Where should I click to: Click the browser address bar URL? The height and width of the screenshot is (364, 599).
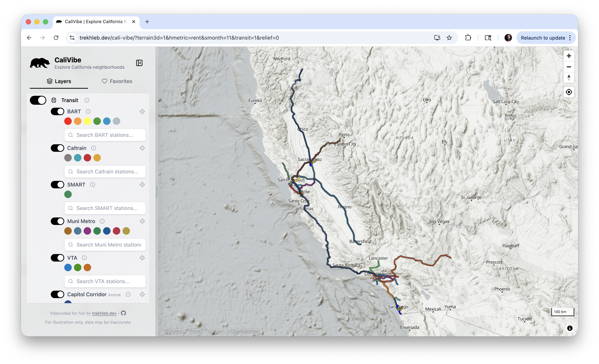(179, 38)
